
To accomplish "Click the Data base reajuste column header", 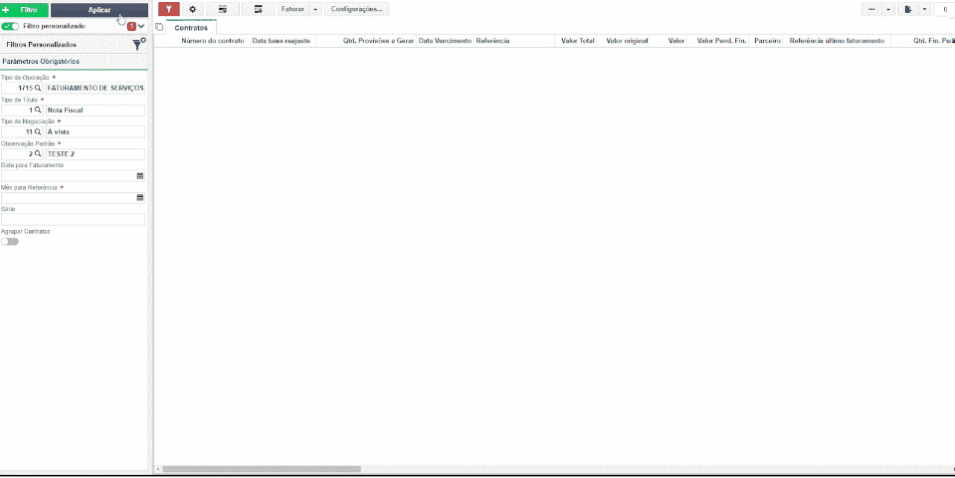I will click(x=281, y=41).
